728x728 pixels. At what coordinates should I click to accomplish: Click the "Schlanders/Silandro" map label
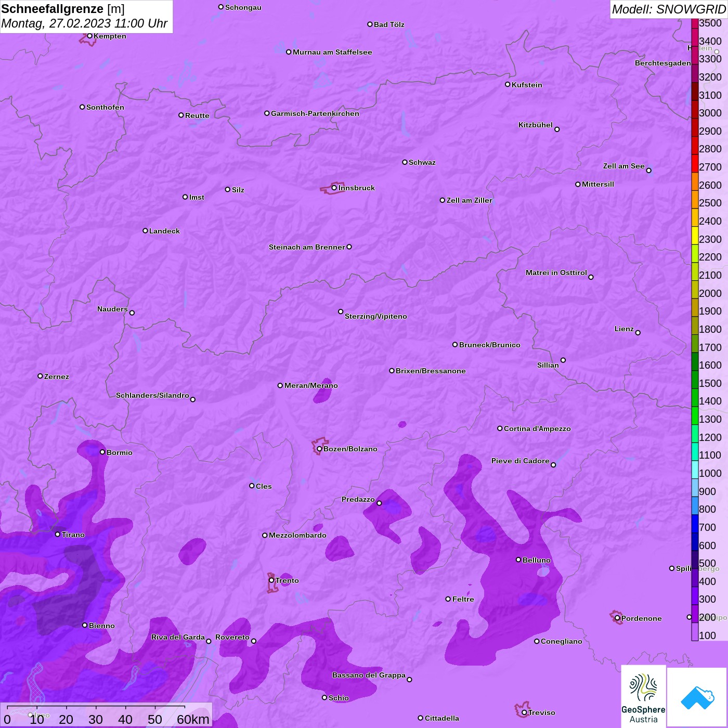coord(152,395)
